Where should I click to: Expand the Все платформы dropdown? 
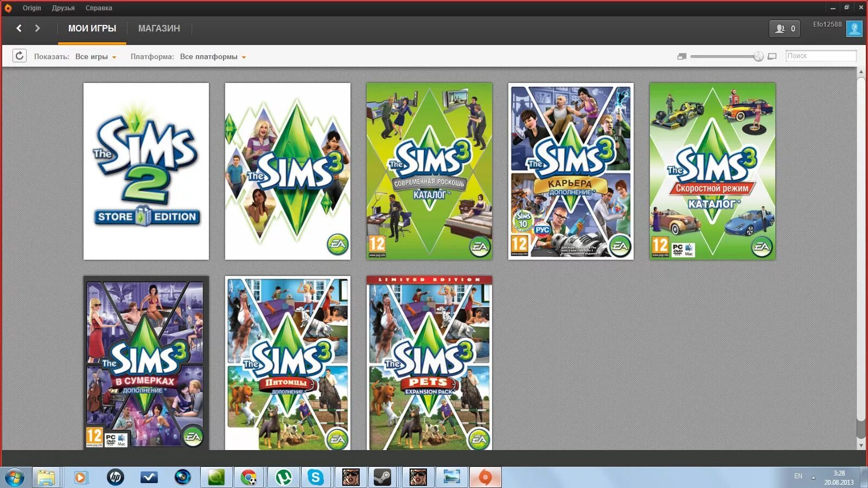pyautogui.click(x=213, y=56)
